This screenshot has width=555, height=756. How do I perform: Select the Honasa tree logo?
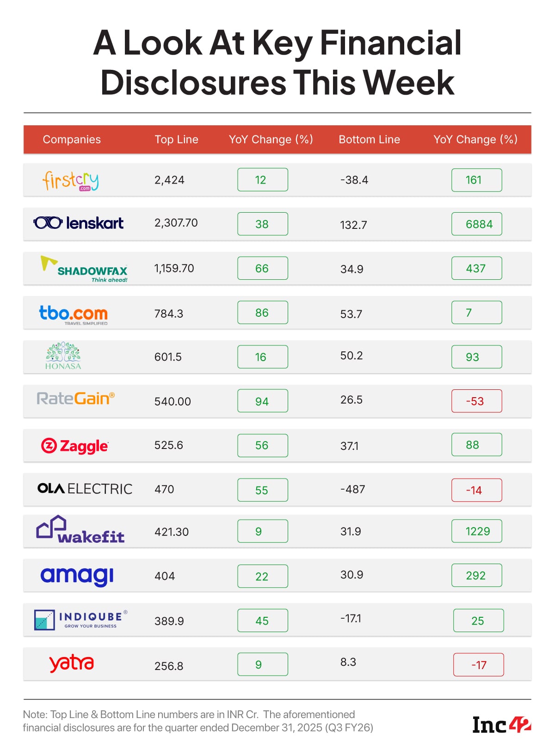[x=63, y=356]
